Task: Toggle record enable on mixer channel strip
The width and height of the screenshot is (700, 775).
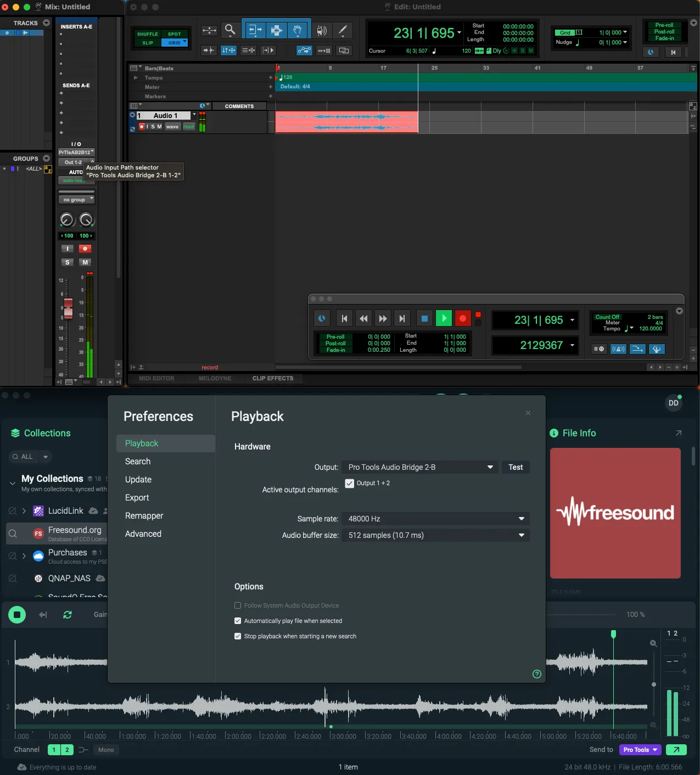Action: coord(85,249)
